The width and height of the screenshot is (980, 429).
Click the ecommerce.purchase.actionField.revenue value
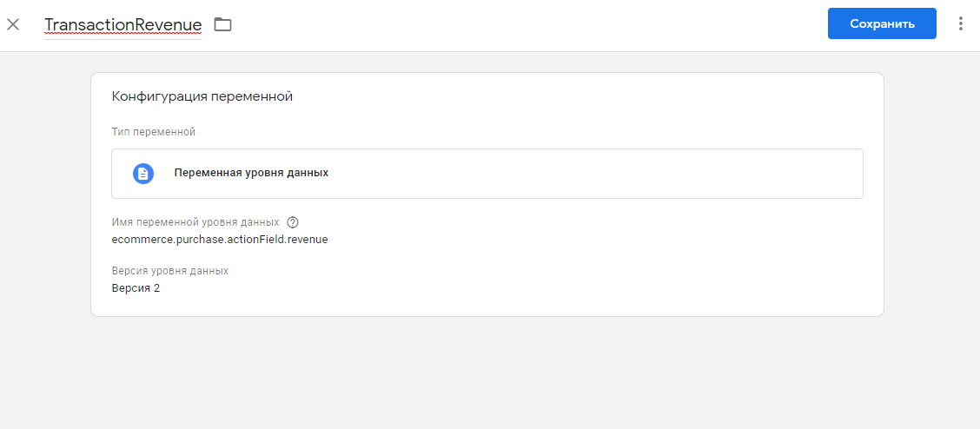pyautogui.click(x=220, y=239)
